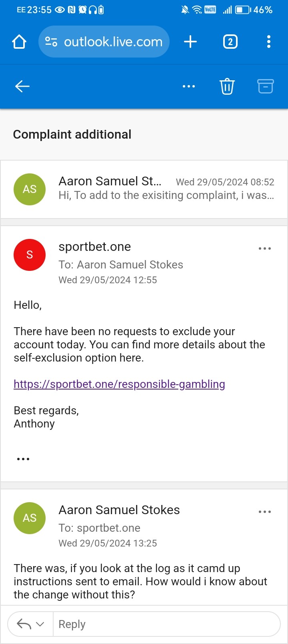
Task: Open a new browser tab with plus icon
Action: pos(190,42)
